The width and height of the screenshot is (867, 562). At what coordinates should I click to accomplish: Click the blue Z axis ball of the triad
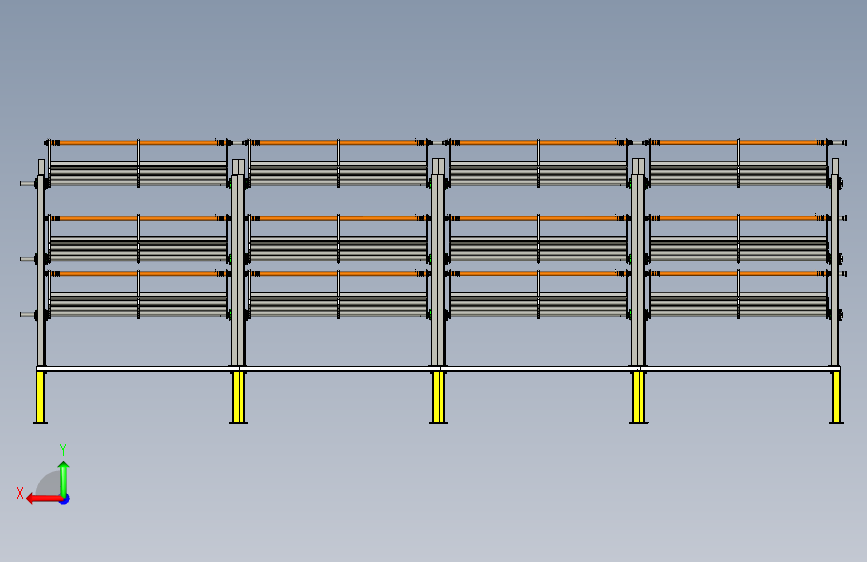[65, 499]
